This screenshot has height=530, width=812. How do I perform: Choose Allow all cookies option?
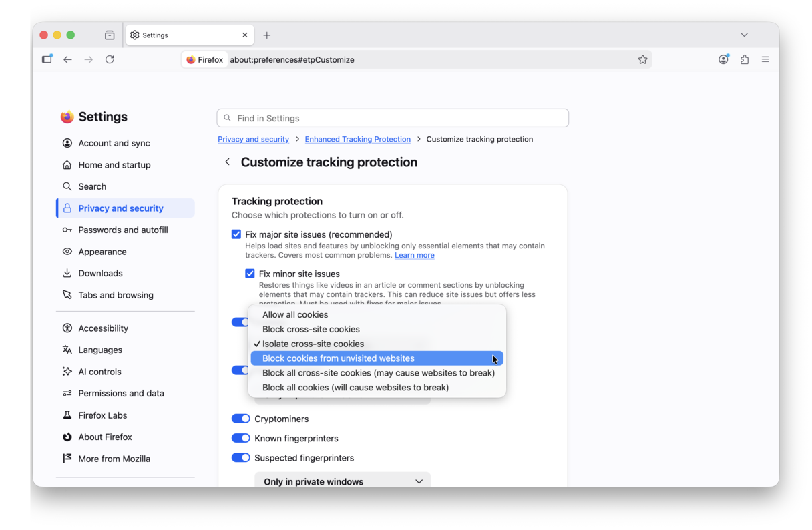coord(377,314)
